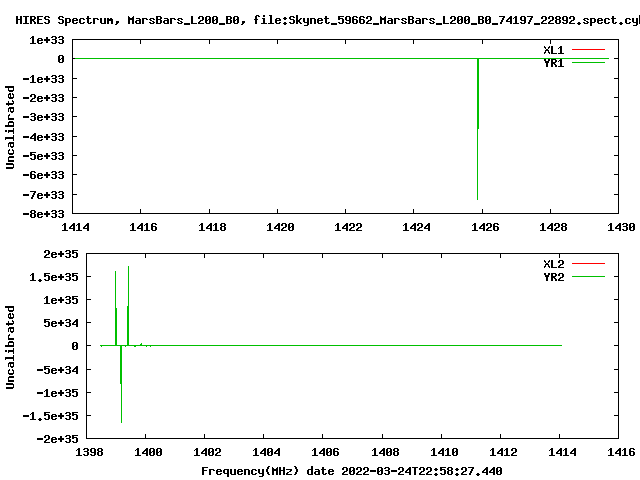Screen dimensions: 640x480
Task: Click the red XL2 legend line sample
Action: click(588, 263)
